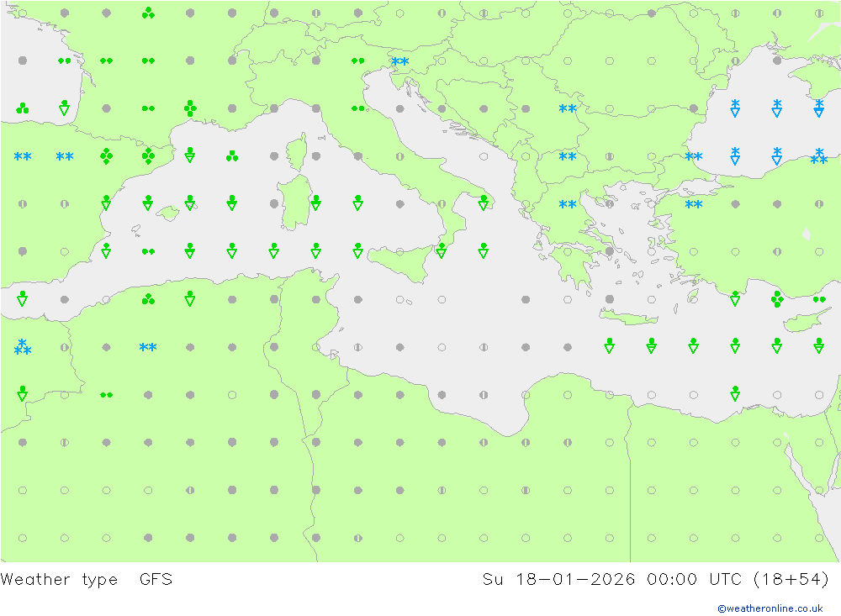
Task: Click the triple snowflake symbol in Morocco
Action: [22, 347]
